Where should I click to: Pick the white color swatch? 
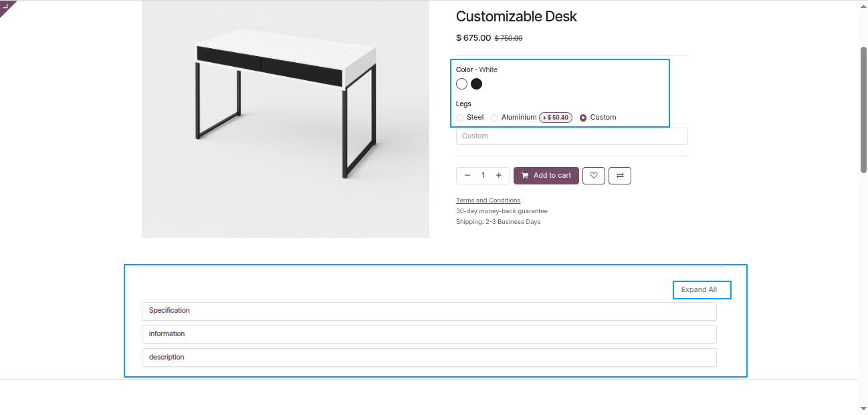point(461,84)
